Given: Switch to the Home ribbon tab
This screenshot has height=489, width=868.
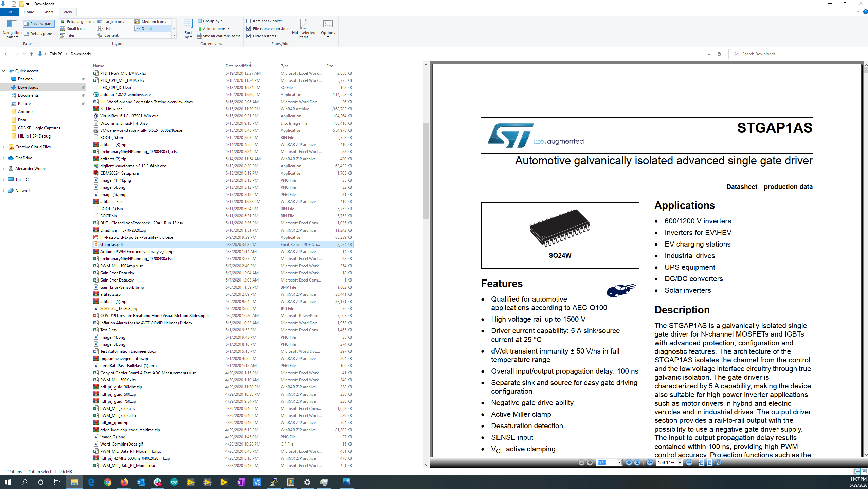Looking at the screenshot, I should click(29, 12).
